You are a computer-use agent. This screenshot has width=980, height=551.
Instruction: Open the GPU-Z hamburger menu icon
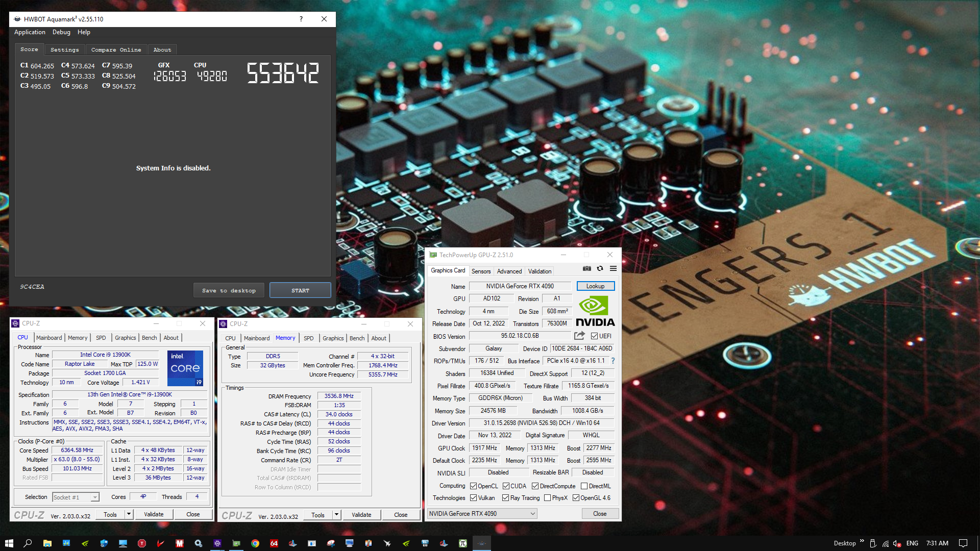(613, 268)
